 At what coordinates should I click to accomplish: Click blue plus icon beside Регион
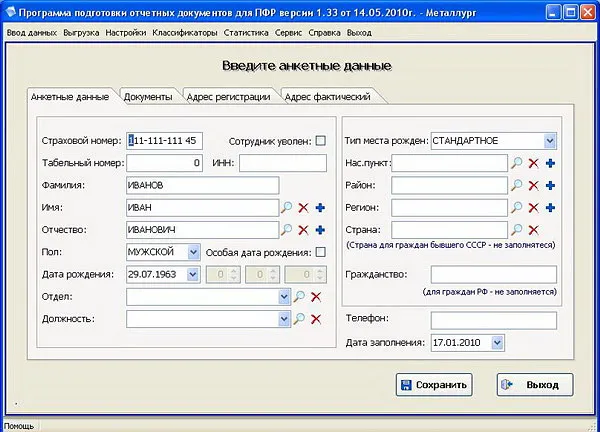550,208
